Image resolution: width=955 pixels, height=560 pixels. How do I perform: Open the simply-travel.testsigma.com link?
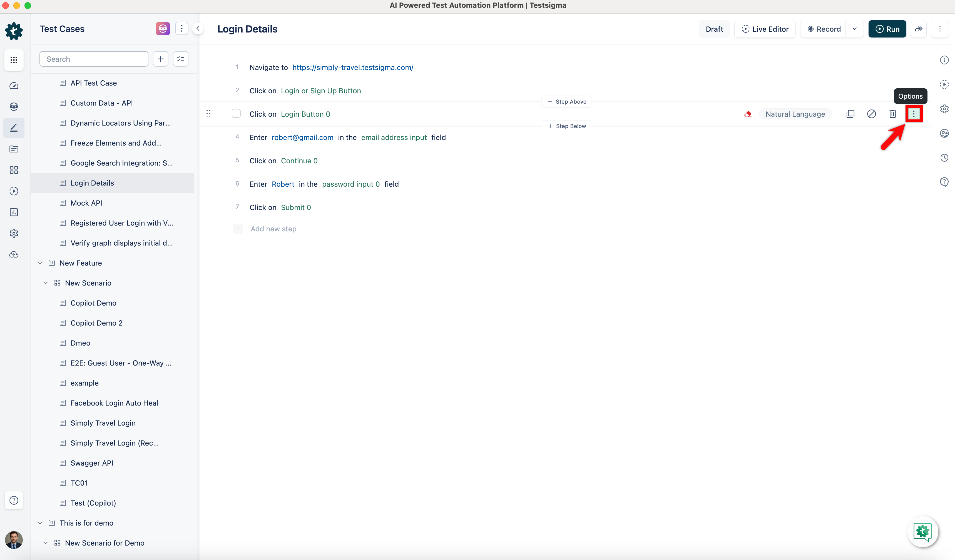pos(352,67)
